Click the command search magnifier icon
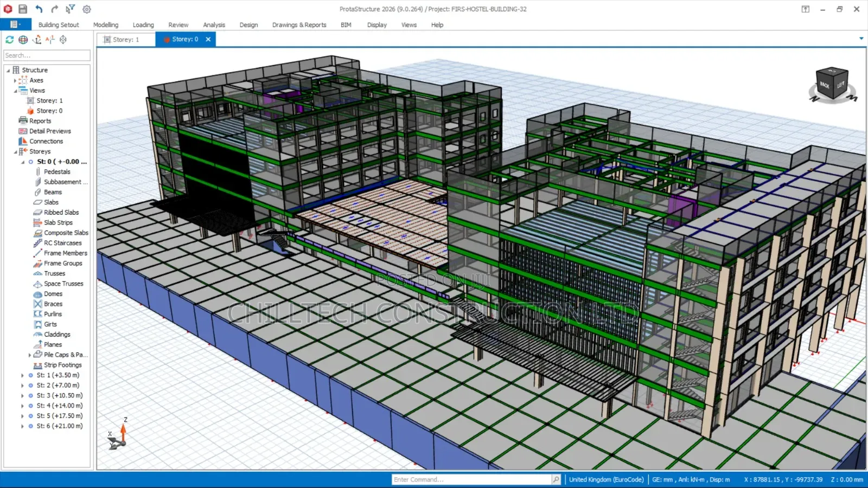The image size is (868, 488). click(556, 479)
